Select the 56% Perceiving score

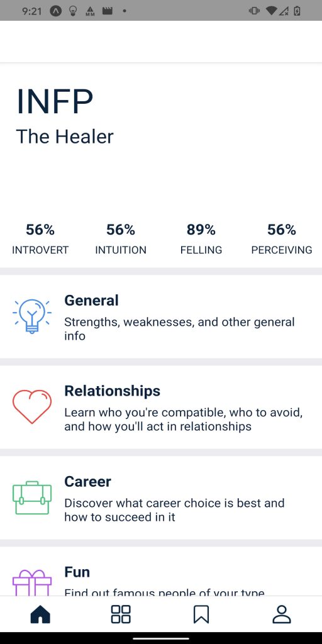(282, 239)
